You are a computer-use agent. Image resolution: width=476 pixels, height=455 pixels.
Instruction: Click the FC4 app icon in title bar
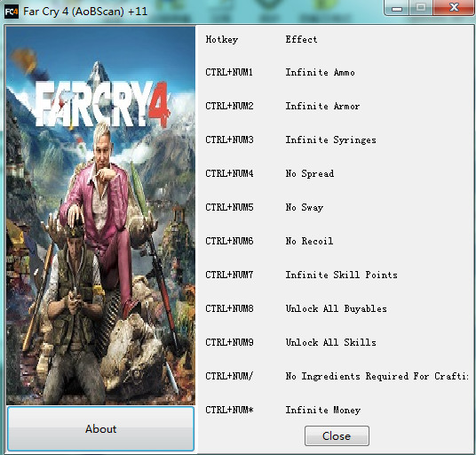point(12,12)
